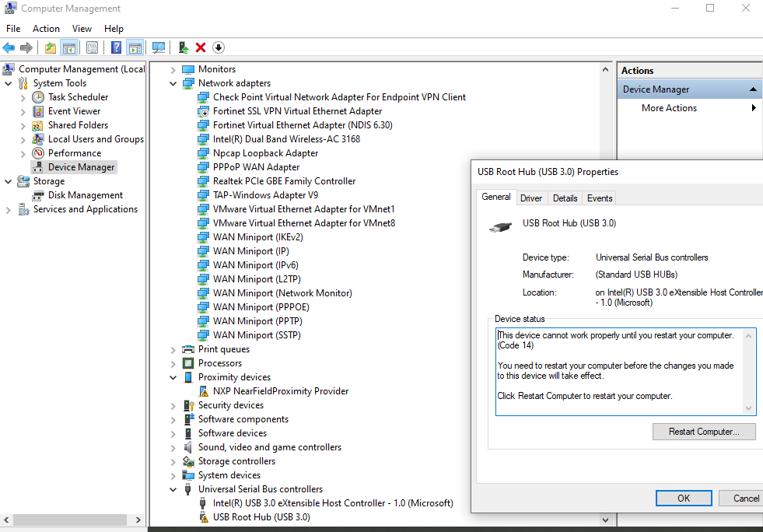This screenshot has height=532, width=763.
Task: Click the Restart Computer button
Action: coord(703,431)
